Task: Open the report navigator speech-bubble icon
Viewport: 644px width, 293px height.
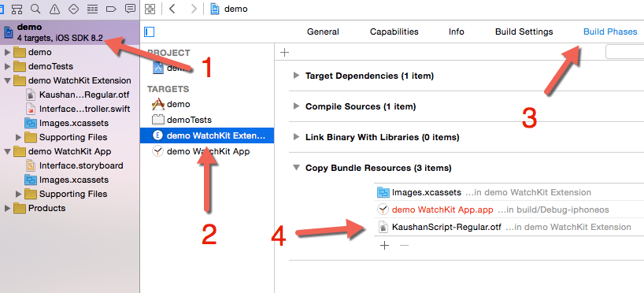Action: 130,9
